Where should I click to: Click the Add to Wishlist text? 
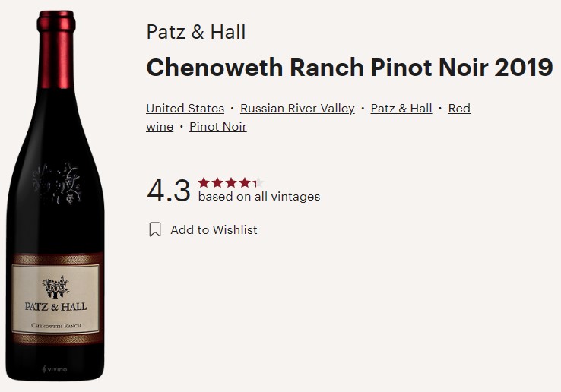214,229
